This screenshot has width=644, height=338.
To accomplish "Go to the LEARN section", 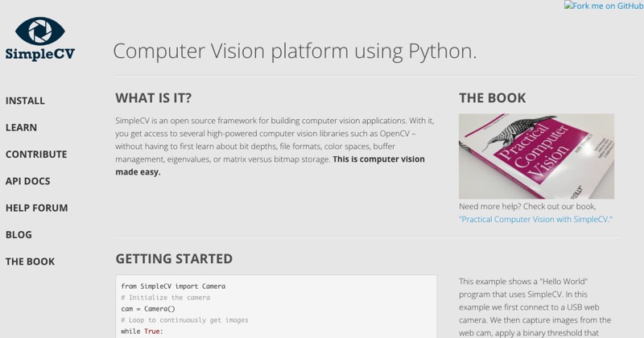I will pos(22,127).
